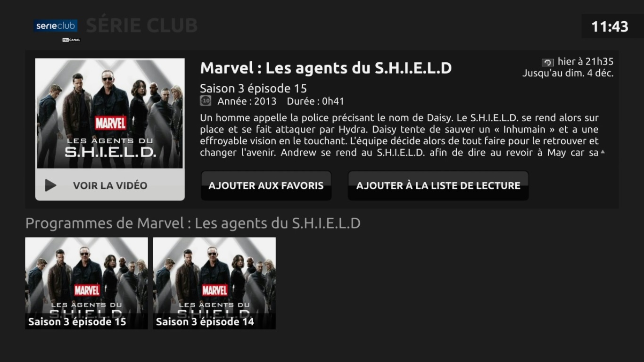Viewport: 644px width, 362px height.
Task: Open the Saison 3 épisode 14 thumbnail
Action: click(x=214, y=283)
